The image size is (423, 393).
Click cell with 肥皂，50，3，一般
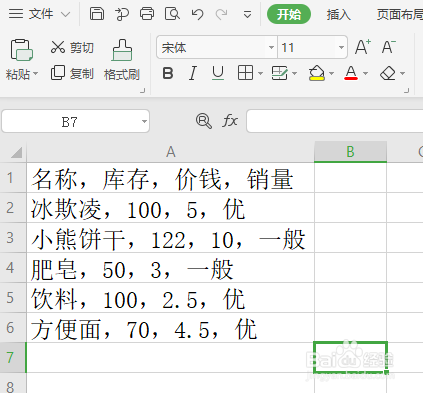coord(170,268)
